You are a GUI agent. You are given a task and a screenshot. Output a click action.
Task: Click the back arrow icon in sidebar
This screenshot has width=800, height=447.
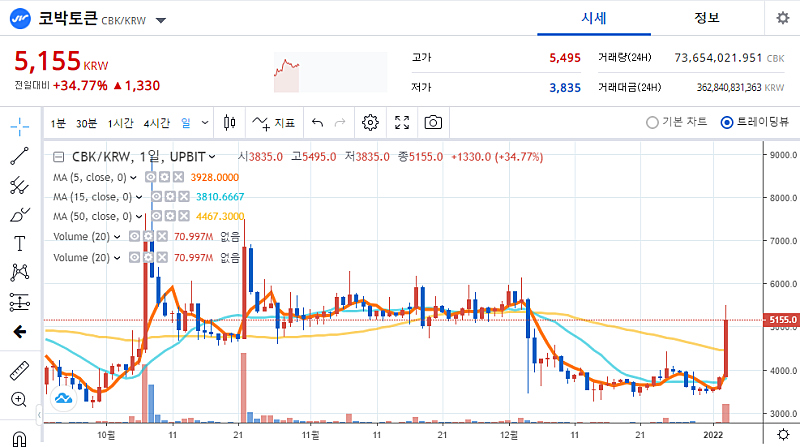19,332
